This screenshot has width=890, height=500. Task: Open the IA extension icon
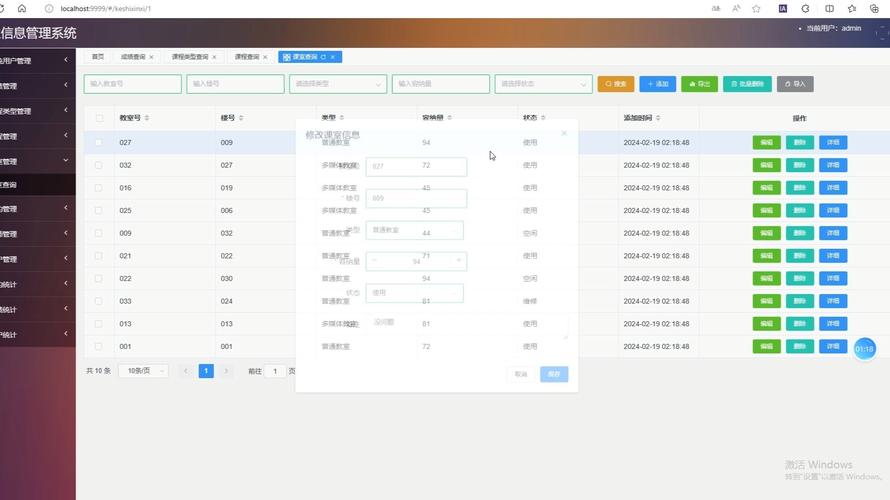coord(783,9)
